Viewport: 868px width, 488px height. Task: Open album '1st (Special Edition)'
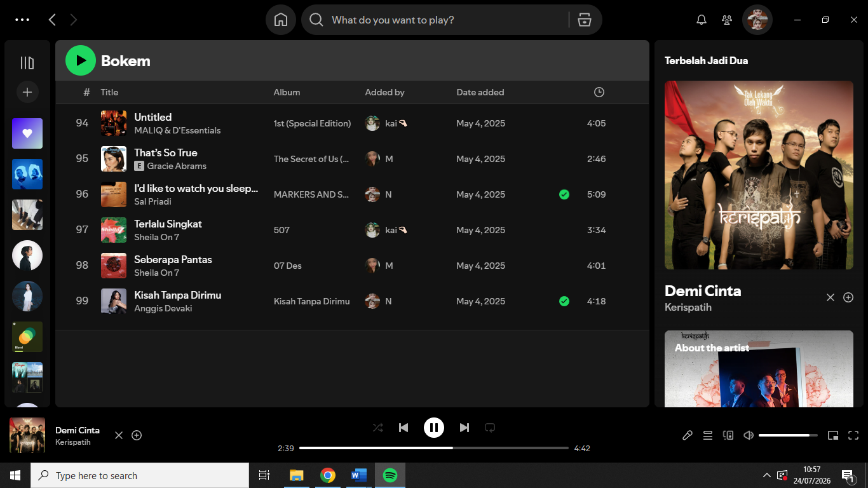tap(312, 123)
